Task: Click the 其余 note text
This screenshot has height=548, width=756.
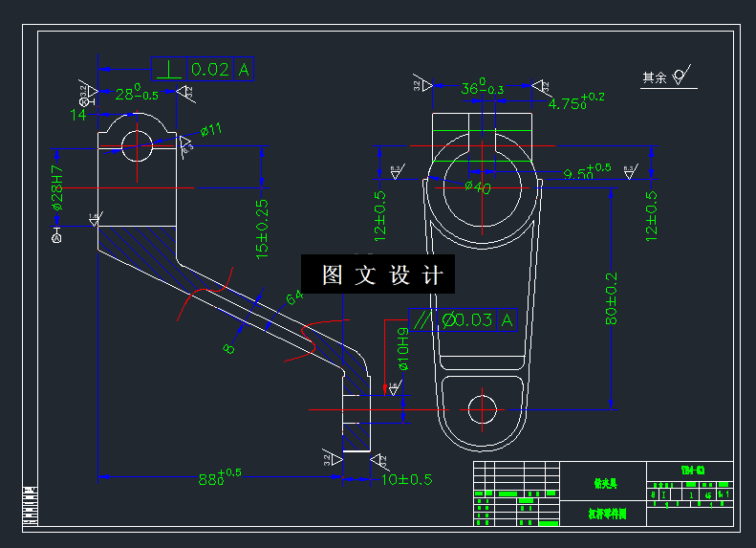Action: [655, 77]
